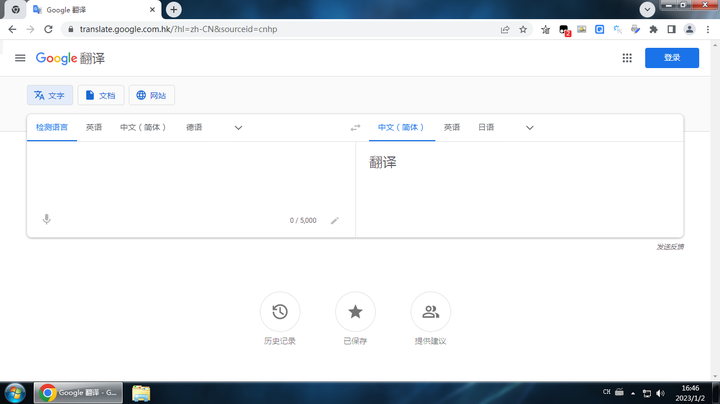The image size is (720, 404).
Task: Bookmark this tab with star icon
Action: 523,29
